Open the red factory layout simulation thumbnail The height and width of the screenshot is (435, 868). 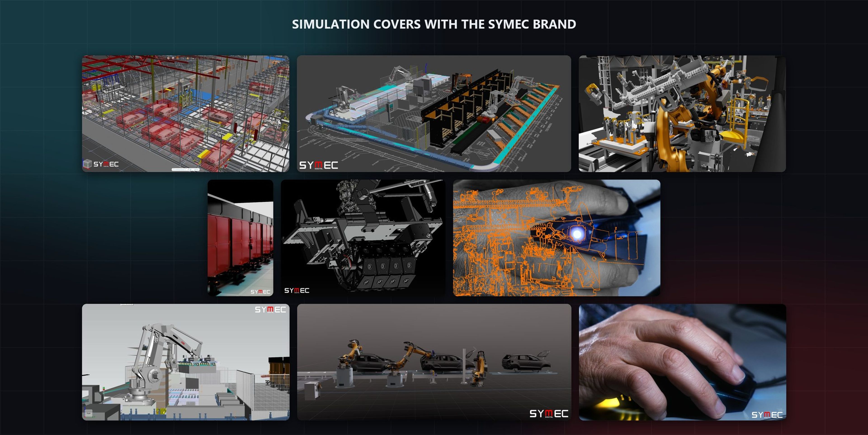(186, 114)
